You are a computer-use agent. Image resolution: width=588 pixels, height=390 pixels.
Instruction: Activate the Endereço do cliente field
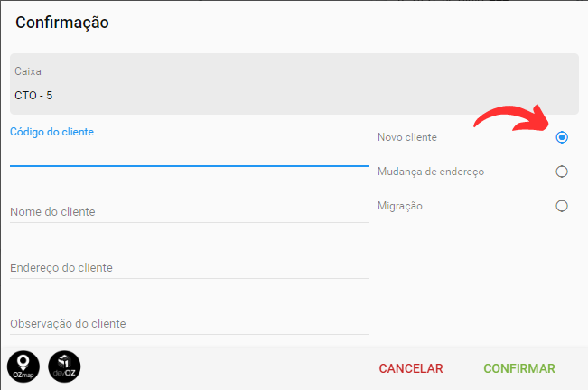coord(189,268)
